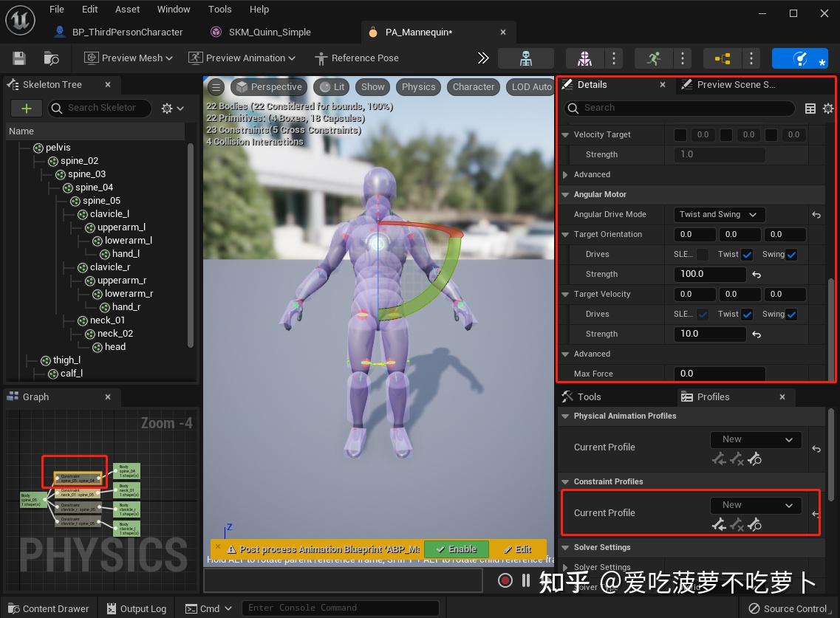The image size is (840, 618).
Task: Toggle Lit mode in the viewport
Action: point(331,86)
